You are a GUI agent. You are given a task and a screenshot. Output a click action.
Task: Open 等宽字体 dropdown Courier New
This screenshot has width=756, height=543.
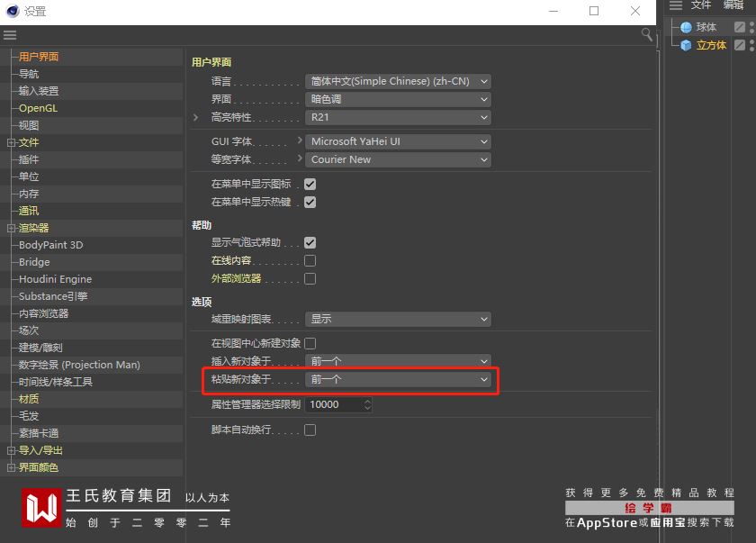(x=398, y=159)
